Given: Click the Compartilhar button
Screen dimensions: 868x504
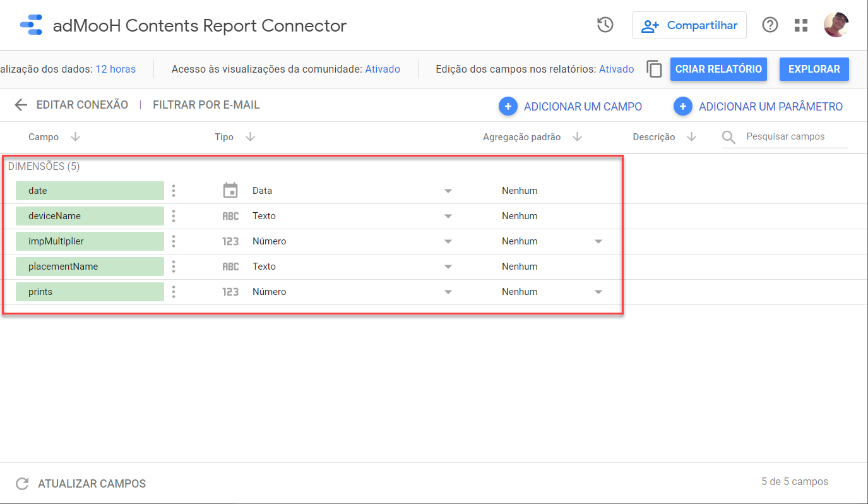Looking at the screenshot, I should click(689, 25).
